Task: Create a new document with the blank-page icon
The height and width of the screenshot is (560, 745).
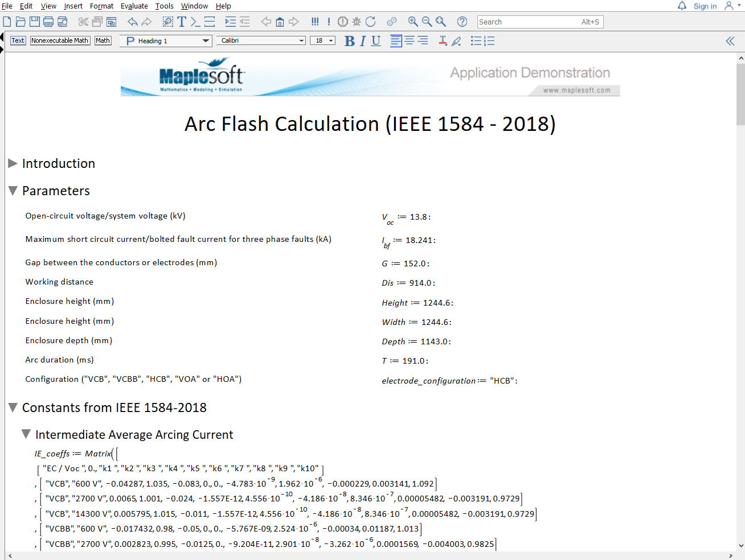Action: (7, 22)
